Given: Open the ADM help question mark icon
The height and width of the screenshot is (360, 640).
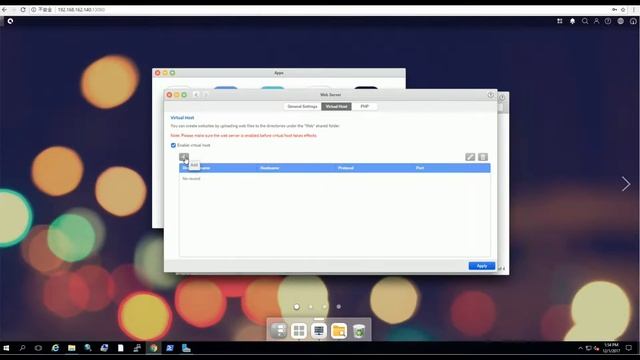Looking at the screenshot, I should 608,21.
